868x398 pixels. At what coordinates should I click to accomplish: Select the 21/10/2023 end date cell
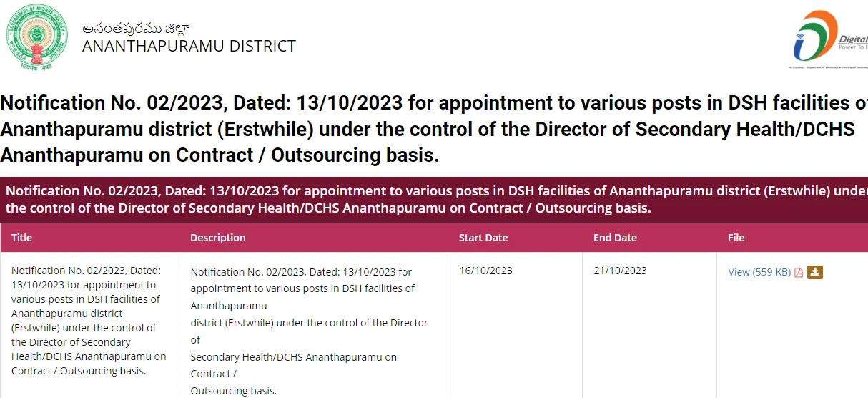[620, 271]
